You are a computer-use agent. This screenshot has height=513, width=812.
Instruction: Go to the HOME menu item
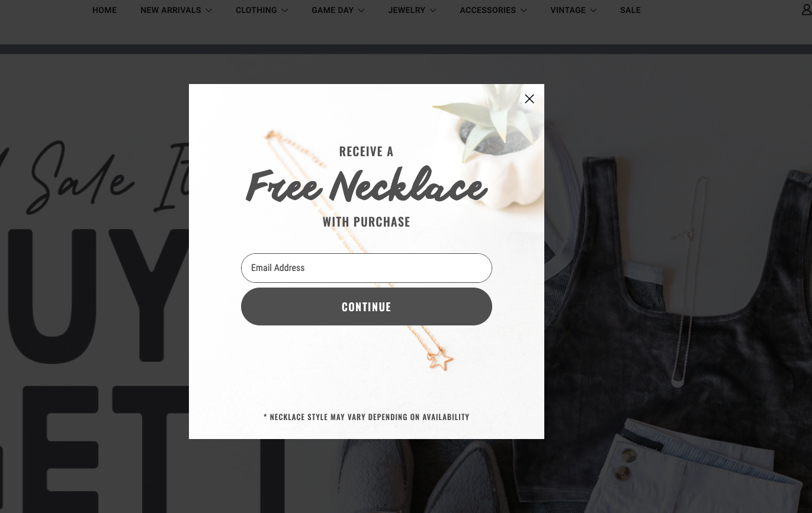104,10
